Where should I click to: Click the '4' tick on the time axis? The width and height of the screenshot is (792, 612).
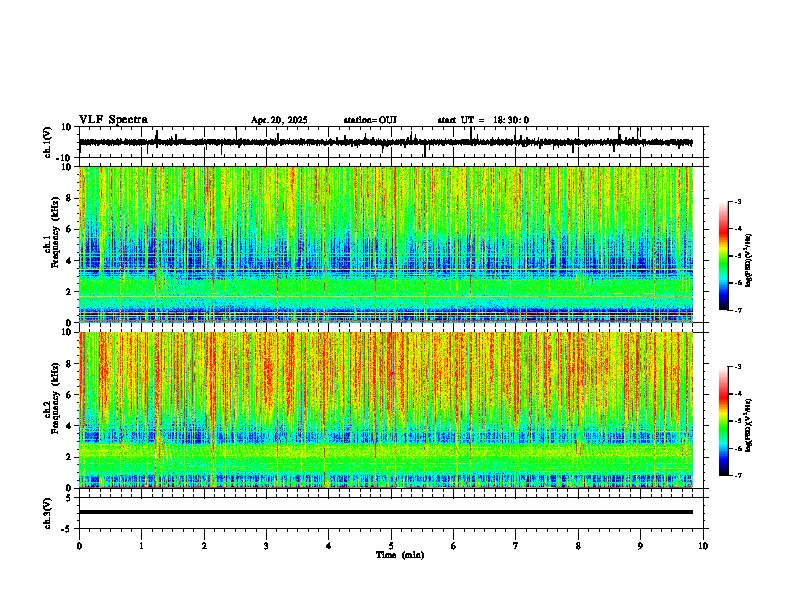(x=329, y=546)
